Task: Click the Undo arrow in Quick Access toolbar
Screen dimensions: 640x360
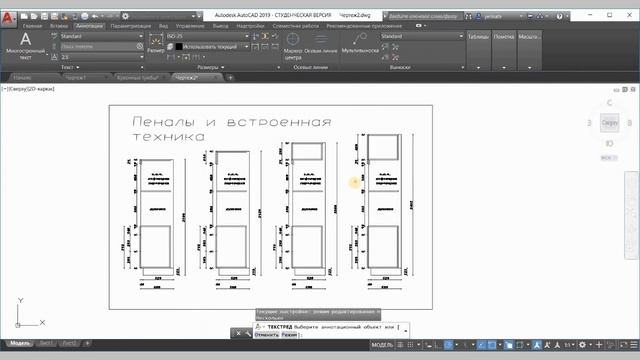Action: tap(95, 16)
